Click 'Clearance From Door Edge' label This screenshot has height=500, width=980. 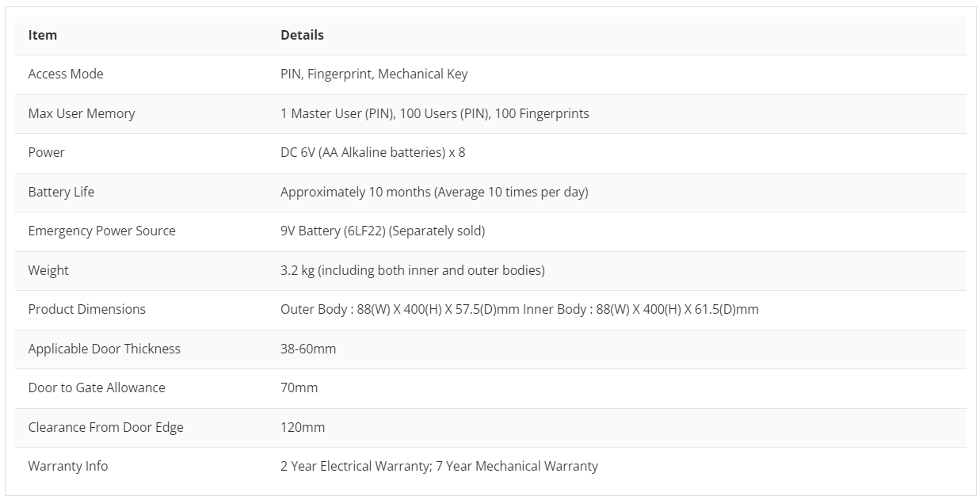[x=105, y=427]
